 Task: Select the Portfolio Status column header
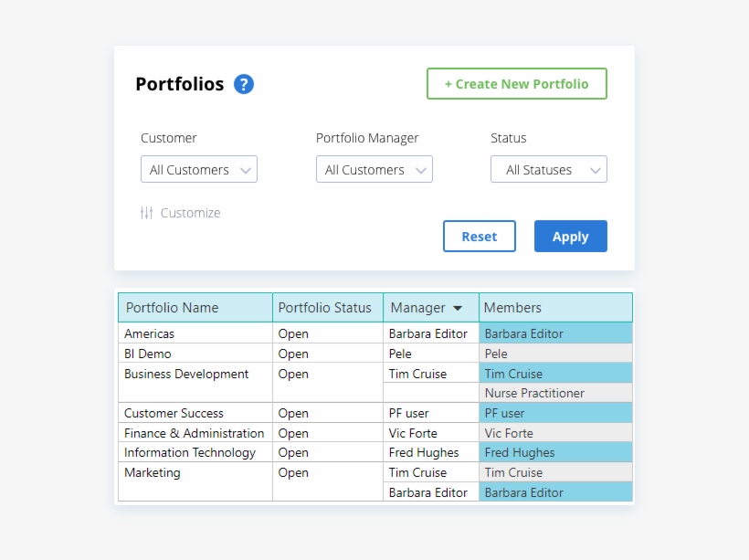coord(327,308)
